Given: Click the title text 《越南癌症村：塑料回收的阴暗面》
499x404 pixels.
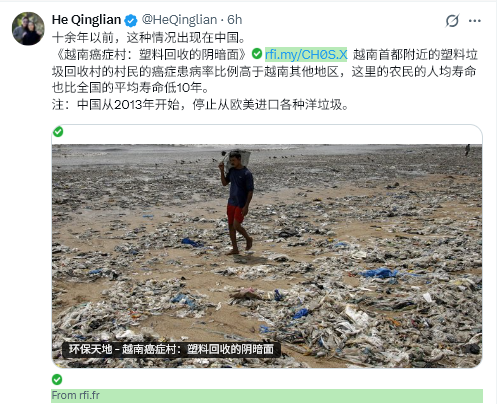Looking at the screenshot, I should (152, 54).
